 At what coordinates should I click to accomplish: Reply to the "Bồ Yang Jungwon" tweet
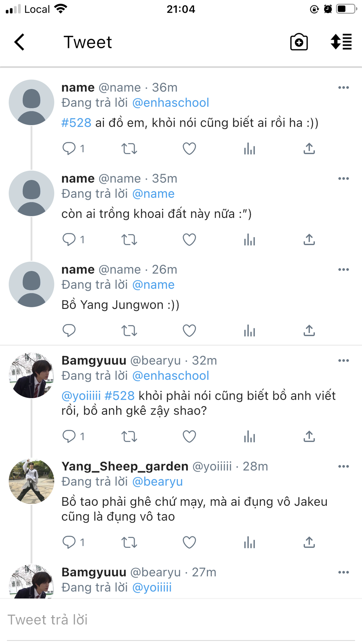(x=69, y=331)
